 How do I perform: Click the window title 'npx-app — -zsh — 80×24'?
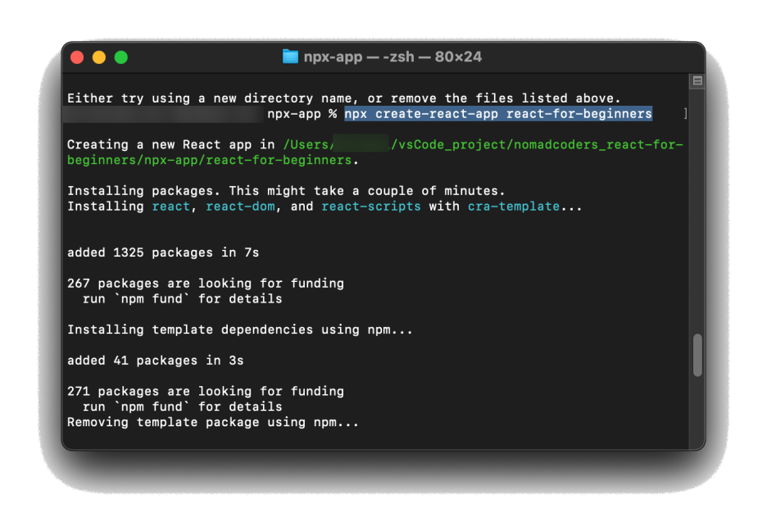coord(393,57)
